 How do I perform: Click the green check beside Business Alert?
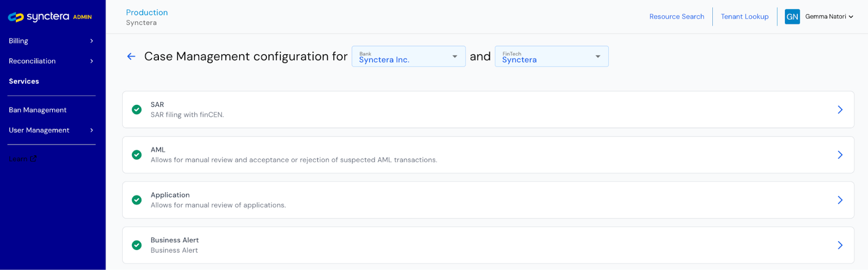[137, 245]
